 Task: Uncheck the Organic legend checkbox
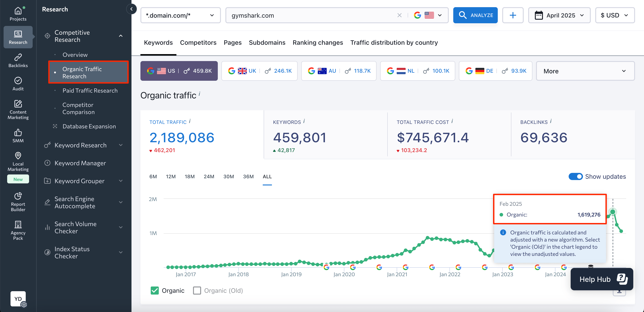(155, 291)
